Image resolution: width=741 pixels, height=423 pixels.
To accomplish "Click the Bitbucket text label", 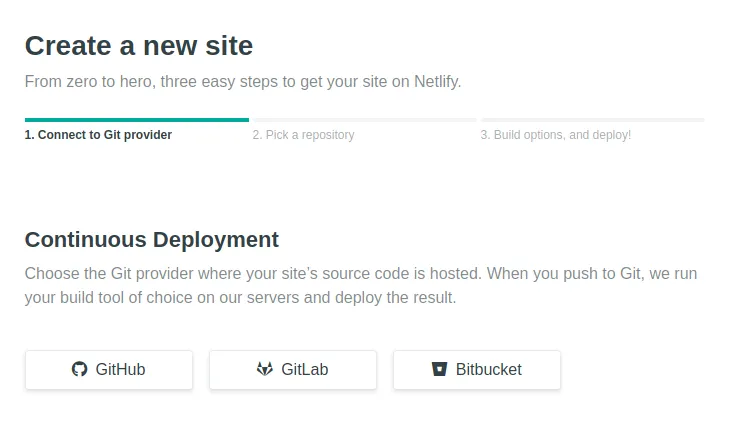I will pyautogui.click(x=488, y=369).
